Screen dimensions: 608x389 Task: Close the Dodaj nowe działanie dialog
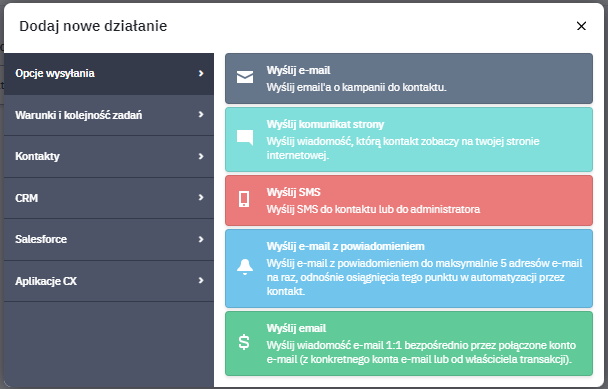(581, 26)
